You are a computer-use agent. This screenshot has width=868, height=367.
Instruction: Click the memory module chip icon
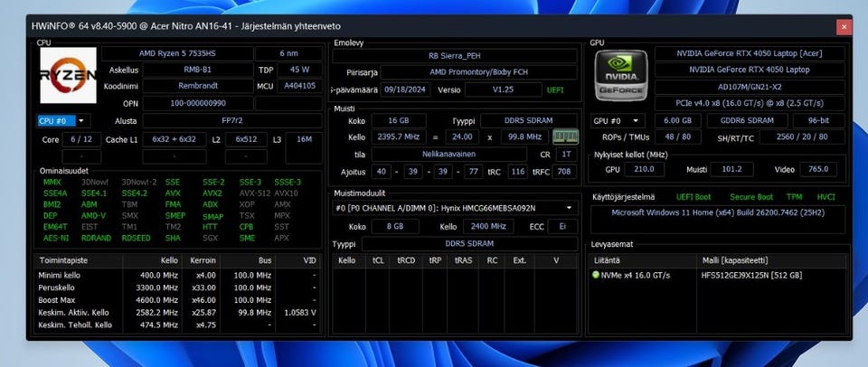tap(565, 136)
